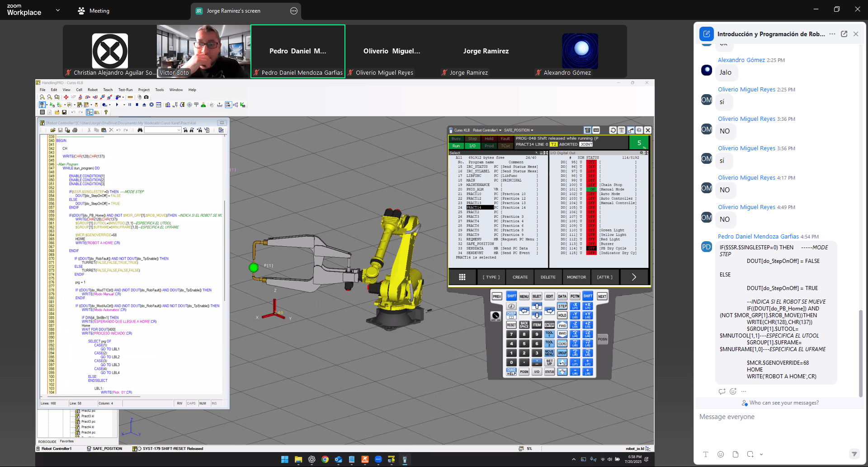Open the emoji picker in chat
Viewport: 868px width, 467px height.
[721, 454]
